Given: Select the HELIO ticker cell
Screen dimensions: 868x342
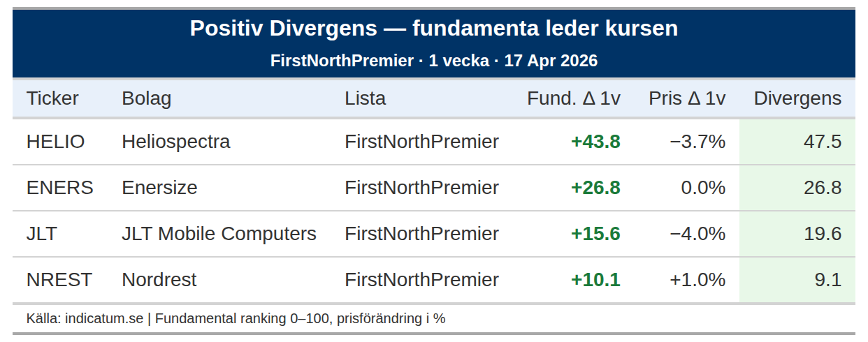Looking at the screenshot, I should coord(55,142).
